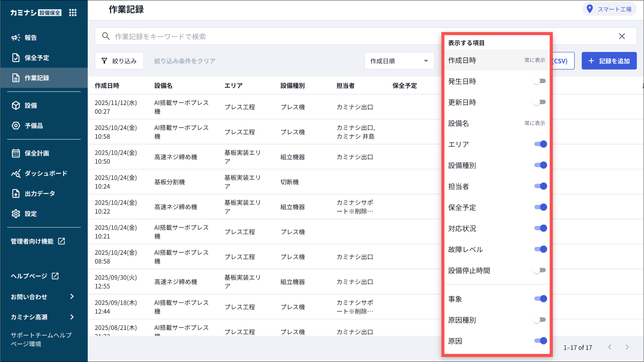Click the 報告 megaphone icon
Viewport: 644px width, 362px height.
[16, 38]
